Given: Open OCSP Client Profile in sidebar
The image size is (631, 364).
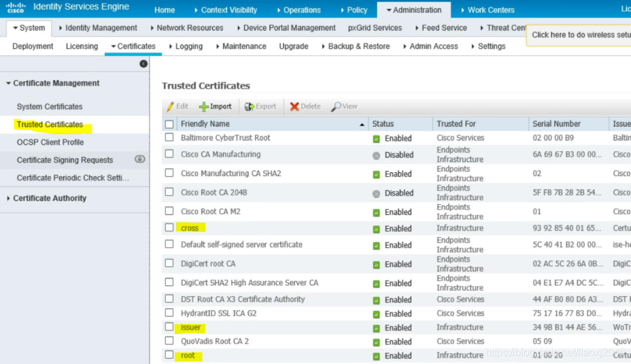Looking at the screenshot, I should pos(50,142).
